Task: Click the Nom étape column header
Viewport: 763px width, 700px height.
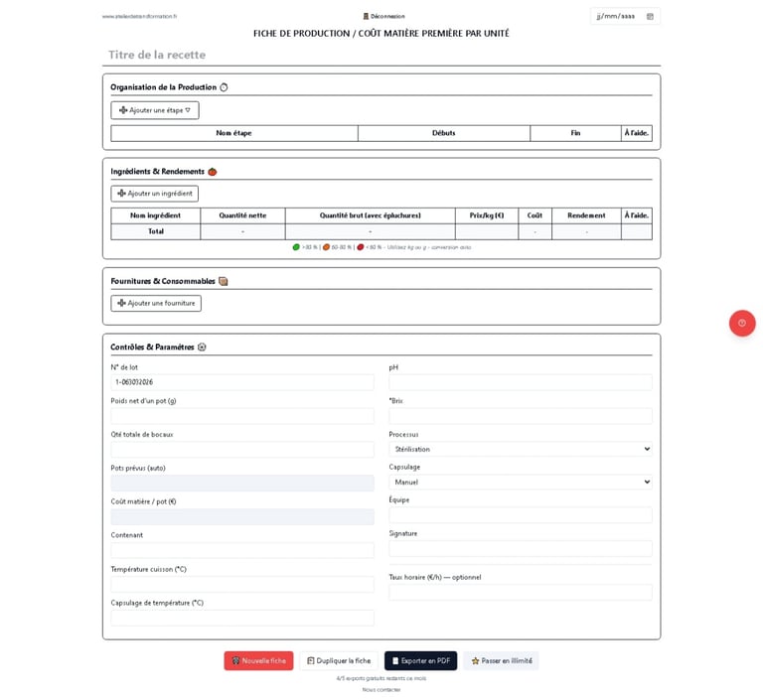Action: coord(234,133)
